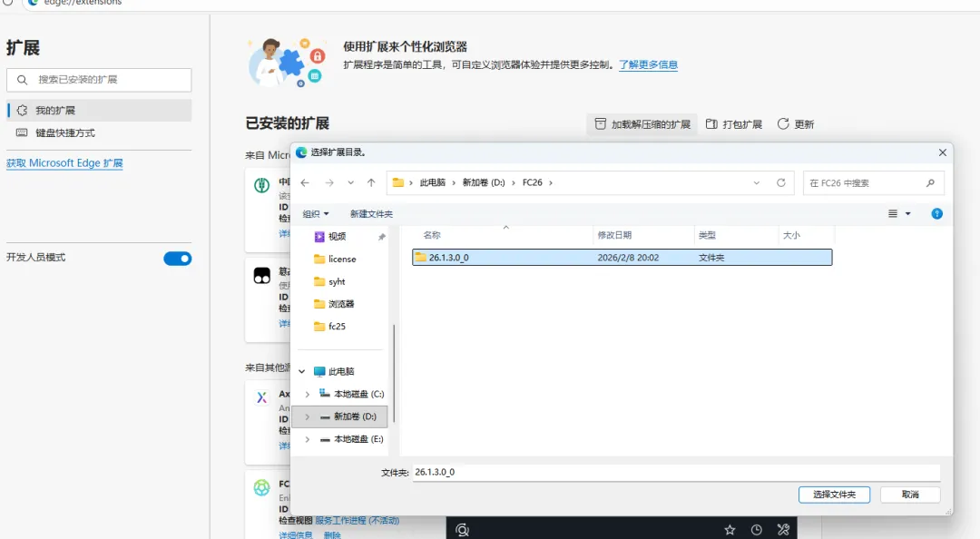The width and height of the screenshot is (980, 539).
Task: Open the view options dropdown arrow
Action: coord(908,214)
